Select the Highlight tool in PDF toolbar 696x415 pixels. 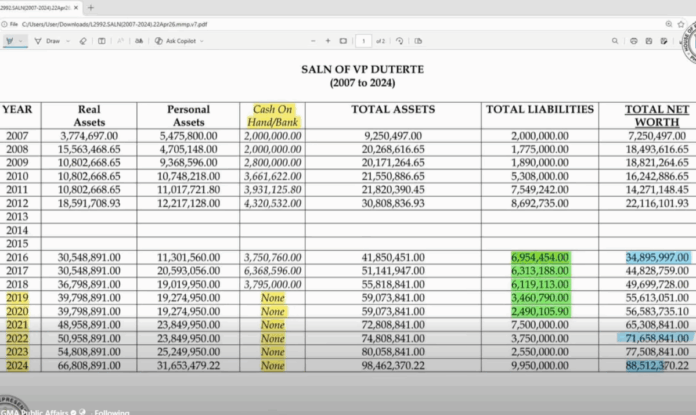9,41
